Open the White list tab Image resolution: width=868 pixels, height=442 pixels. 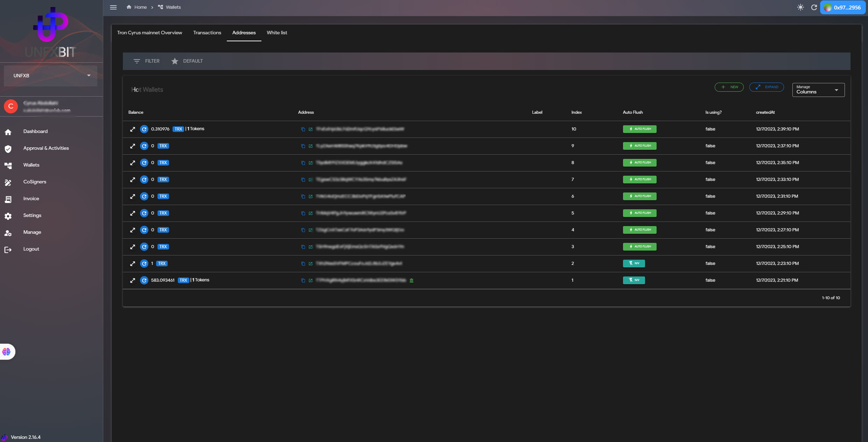(x=276, y=33)
